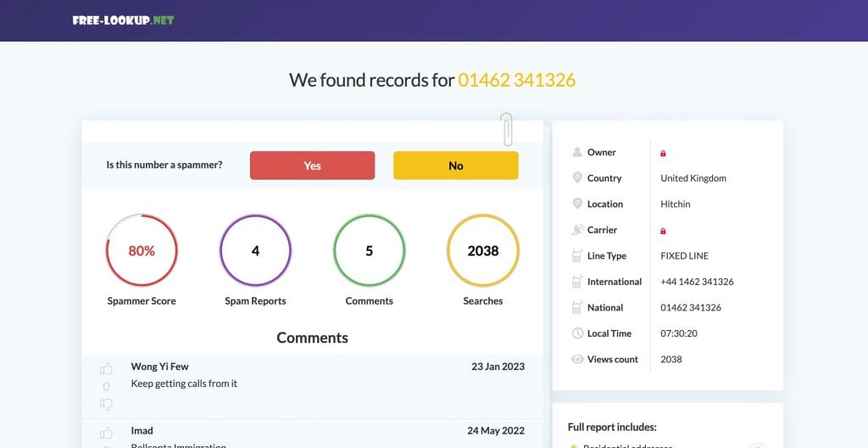
Task: Click the vote count 0 on Wong Yi Few's comment
Action: [x=106, y=386]
